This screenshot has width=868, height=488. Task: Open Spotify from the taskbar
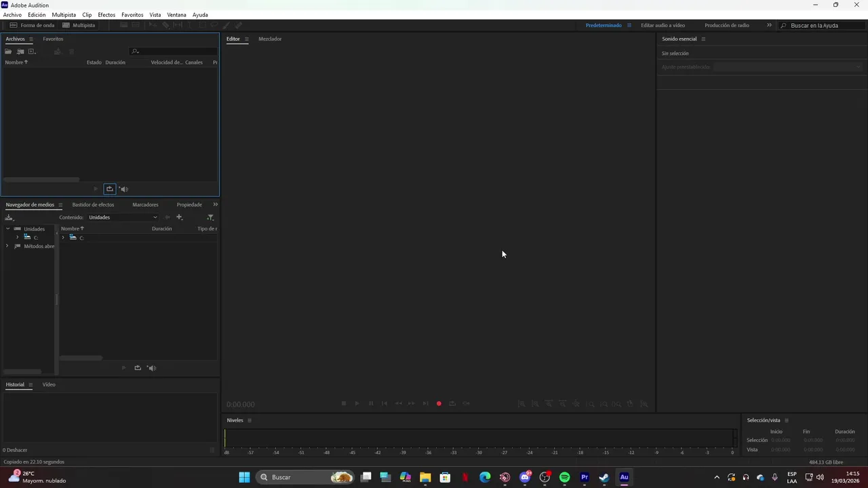coord(565,477)
